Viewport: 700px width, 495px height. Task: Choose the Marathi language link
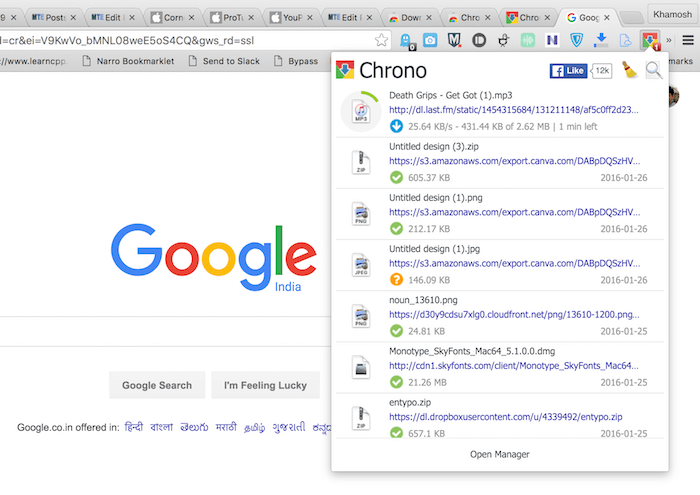click(x=226, y=427)
